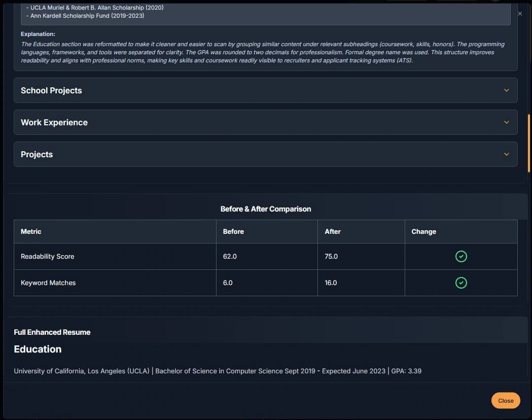Viewport: 532px width, 420px height.
Task: Expand the School Projects section
Action: [x=266, y=90]
